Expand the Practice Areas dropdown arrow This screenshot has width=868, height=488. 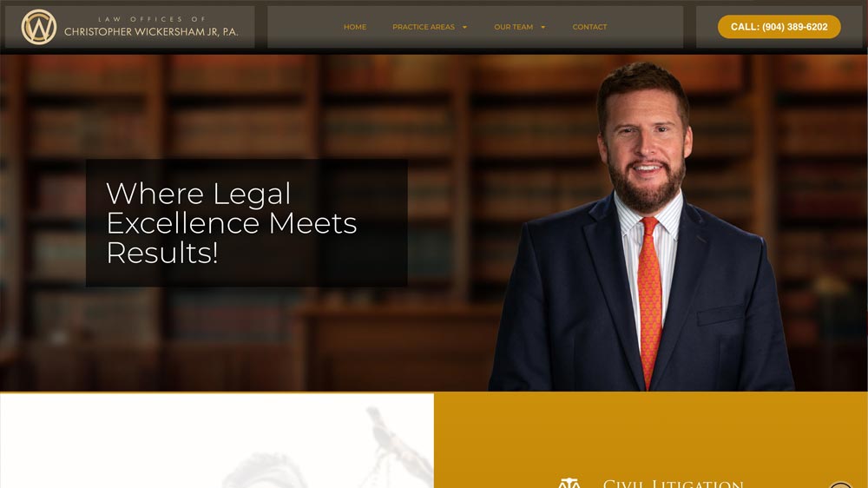[x=464, y=27]
